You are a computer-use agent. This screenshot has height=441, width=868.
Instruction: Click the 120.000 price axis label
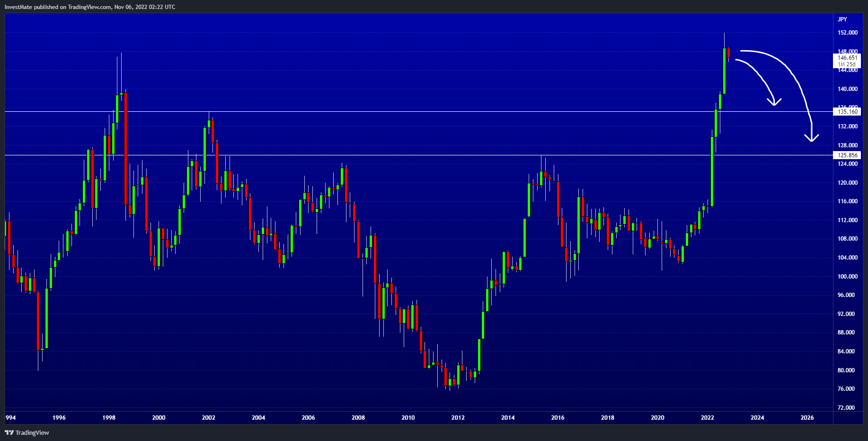coord(847,183)
